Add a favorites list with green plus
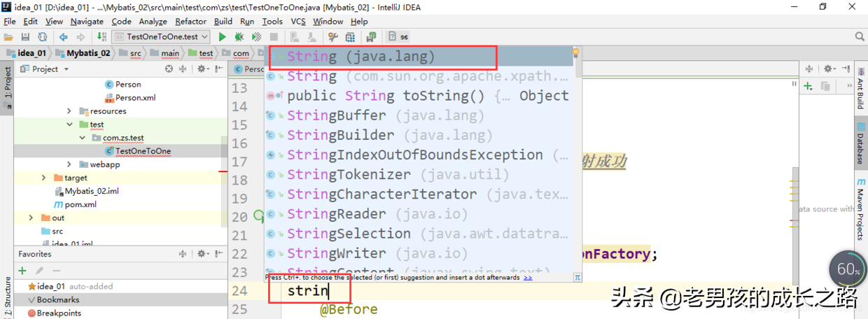This screenshot has width=868, height=319. [22, 270]
